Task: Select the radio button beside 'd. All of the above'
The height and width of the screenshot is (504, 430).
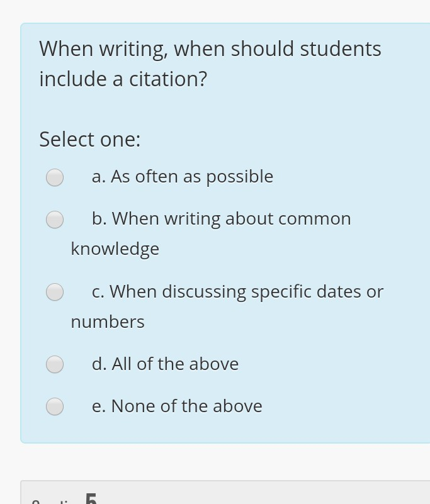Action: (x=55, y=364)
